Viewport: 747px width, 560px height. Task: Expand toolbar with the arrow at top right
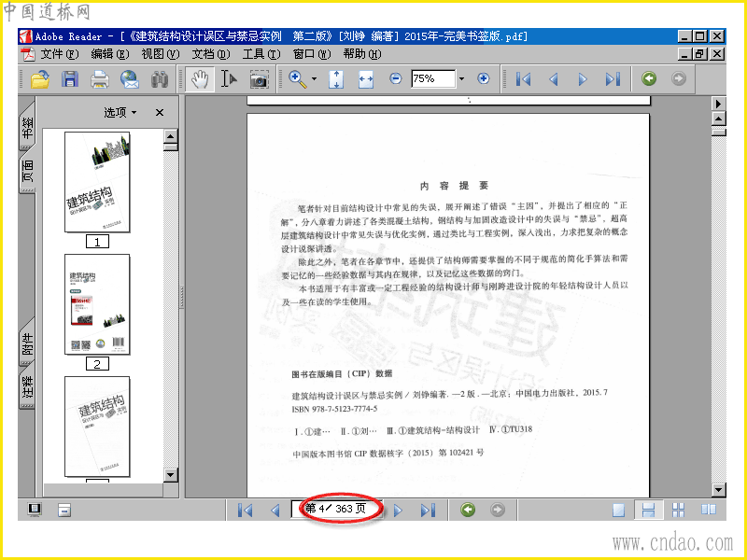tap(718, 104)
